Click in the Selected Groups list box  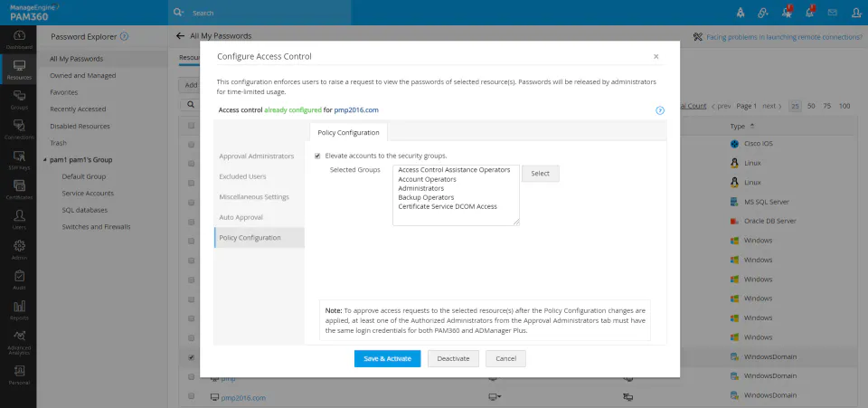(456, 195)
